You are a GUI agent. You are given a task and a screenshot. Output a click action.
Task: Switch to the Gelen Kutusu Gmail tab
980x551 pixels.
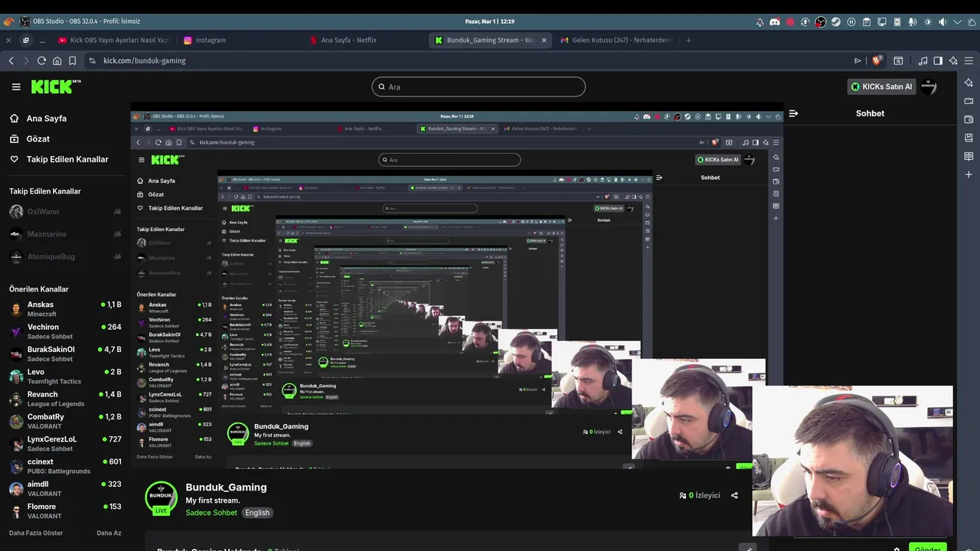(616, 40)
